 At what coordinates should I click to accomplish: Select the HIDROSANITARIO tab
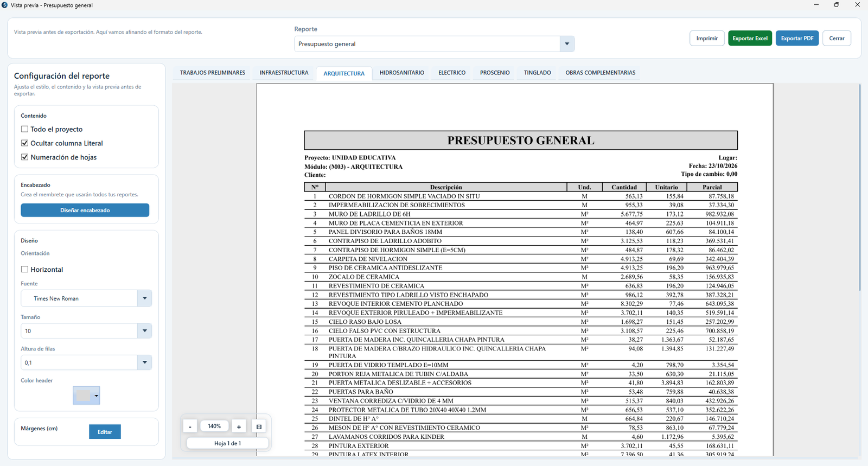pos(402,73)
